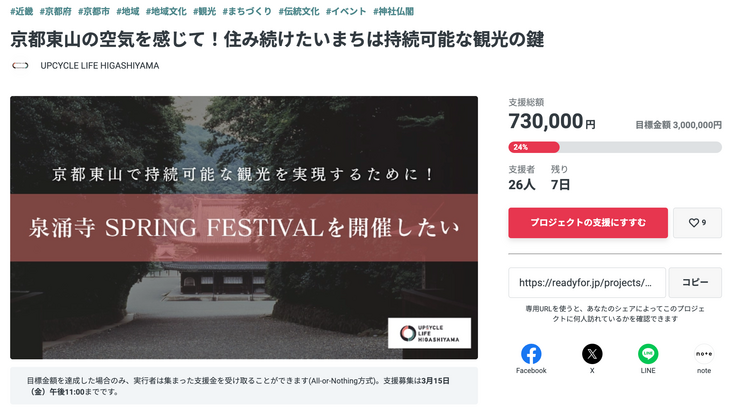Open the #京都府 tag
Image resolution: width=736 pixels, height=414 pixels.
[x=57, y=11]
